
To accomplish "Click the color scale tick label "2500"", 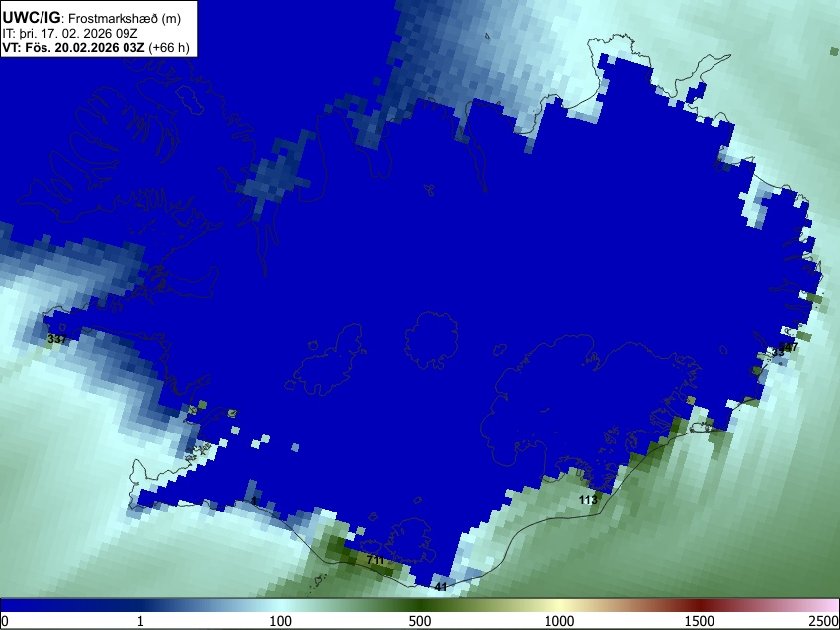I will [824, 621].
